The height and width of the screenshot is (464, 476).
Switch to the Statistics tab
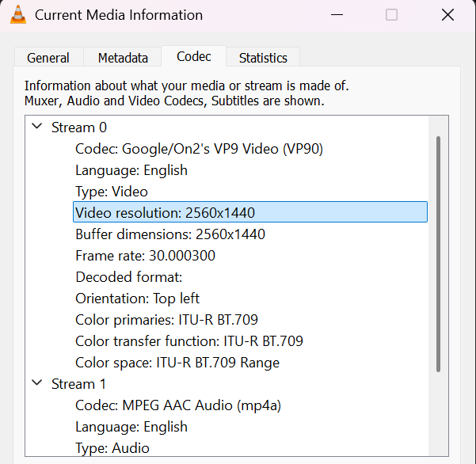click(263, 58)
